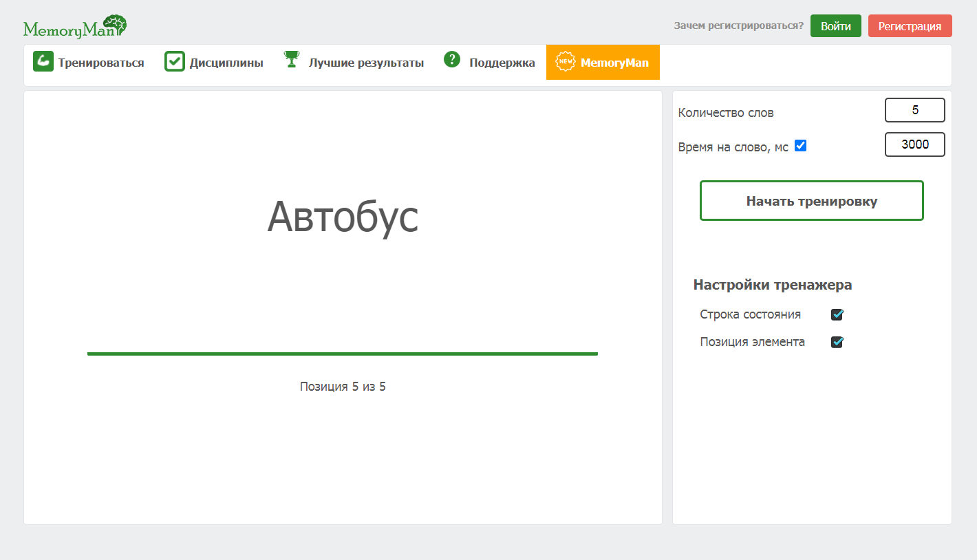Screen dimensions: 977x560
Task: Click the Настройки тренажера heading
Action: (x=773, y=285)
